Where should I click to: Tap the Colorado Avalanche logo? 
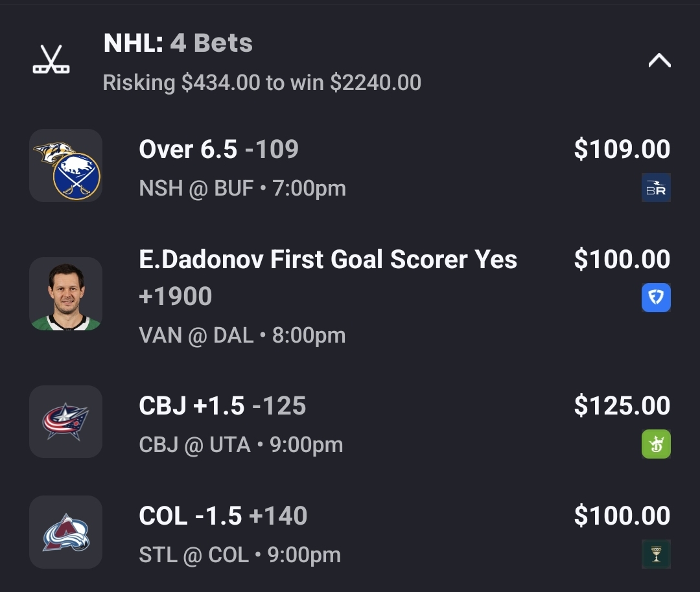tap(65, 532)
